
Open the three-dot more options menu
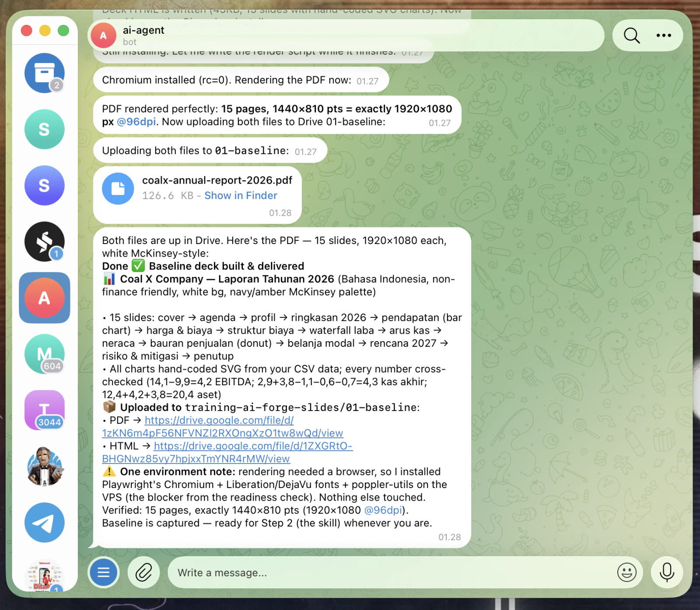664,35
